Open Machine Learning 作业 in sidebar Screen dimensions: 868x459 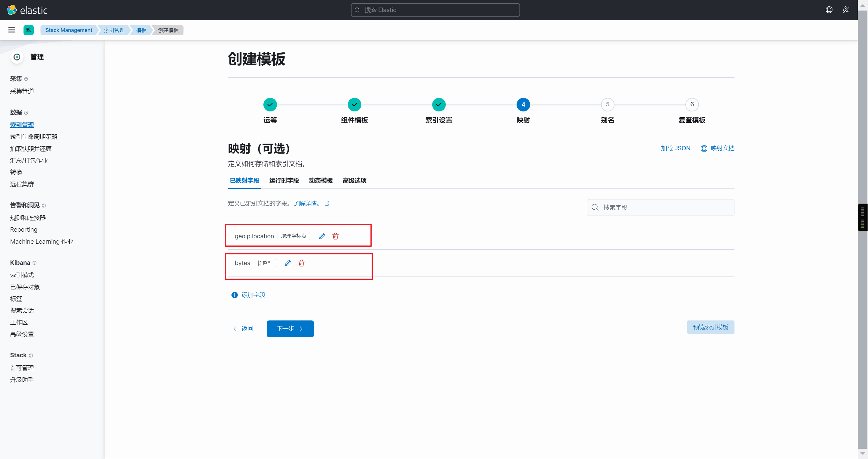pos(42,242)
